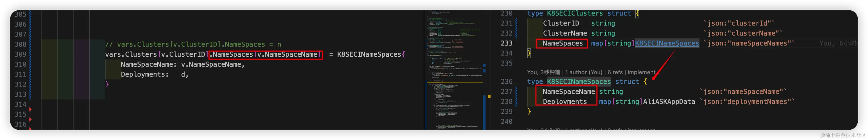Click line number 313 in left editor

20,94
